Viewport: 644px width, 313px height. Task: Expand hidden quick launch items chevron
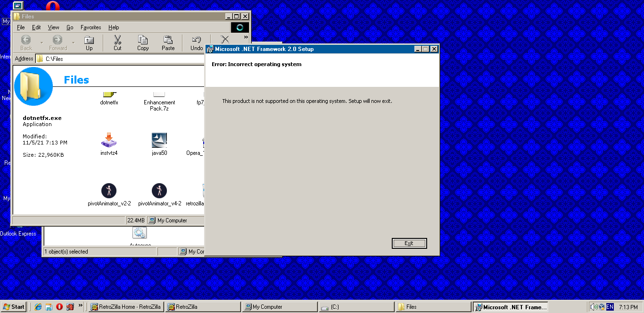(x=80, y=306)
